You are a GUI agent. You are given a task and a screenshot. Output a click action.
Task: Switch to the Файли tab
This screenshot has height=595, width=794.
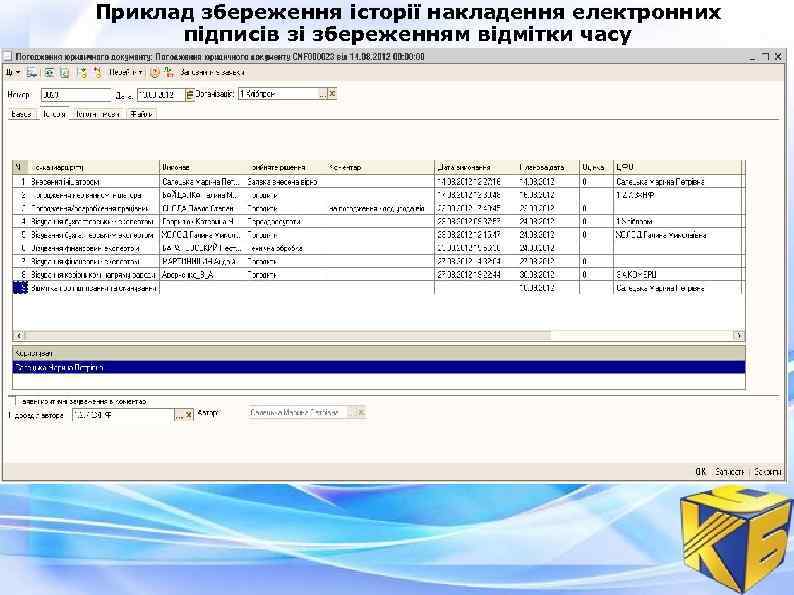coord(141,114)
